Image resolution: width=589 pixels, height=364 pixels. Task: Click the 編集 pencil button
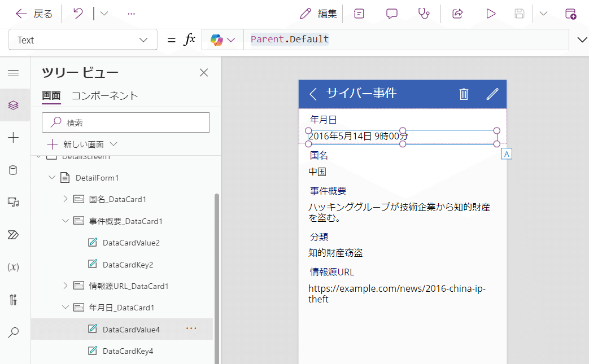pyautogui.click(x=319, y=14)
